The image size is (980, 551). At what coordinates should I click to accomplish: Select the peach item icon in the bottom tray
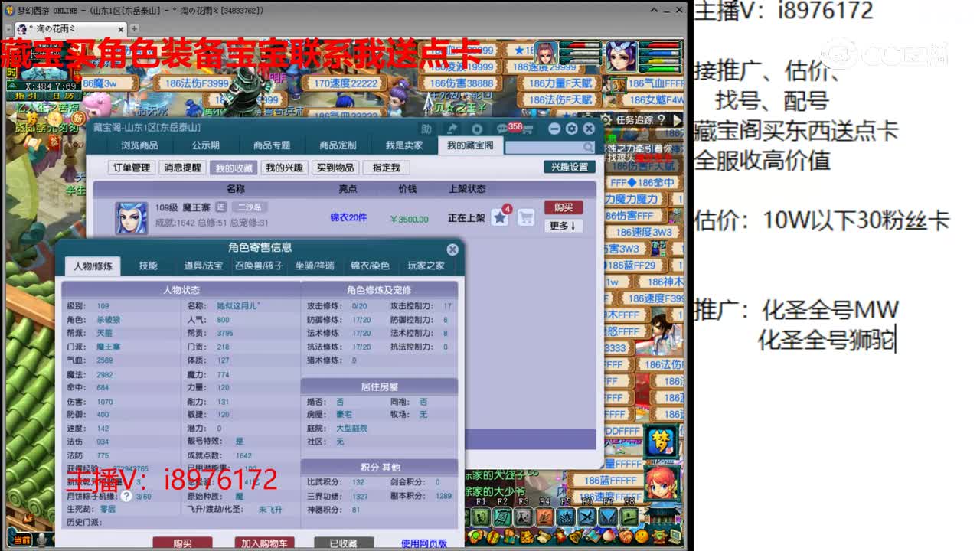point(607,536)
